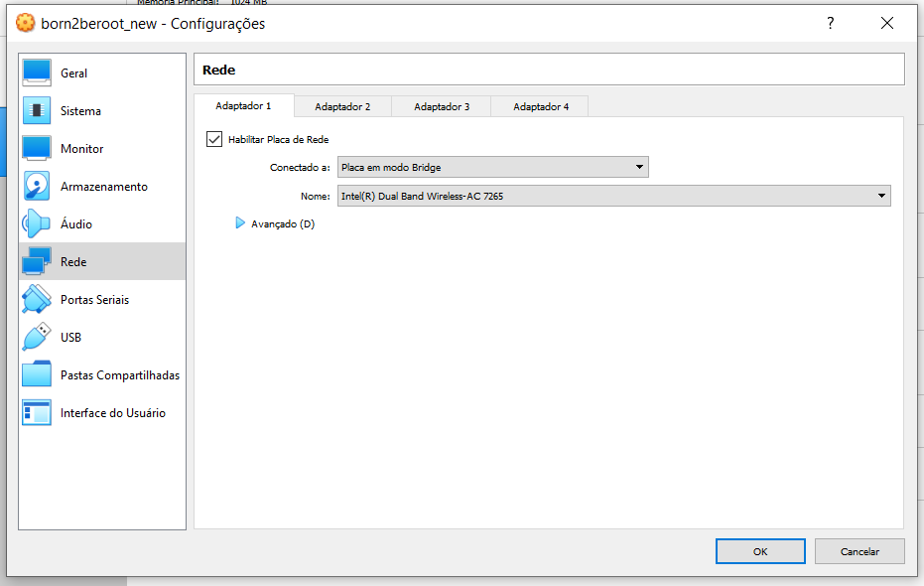The height and width of the screenshot is (586, 924).
Task: Open the Geral settings icon
Action: click(x=37, y=73)
